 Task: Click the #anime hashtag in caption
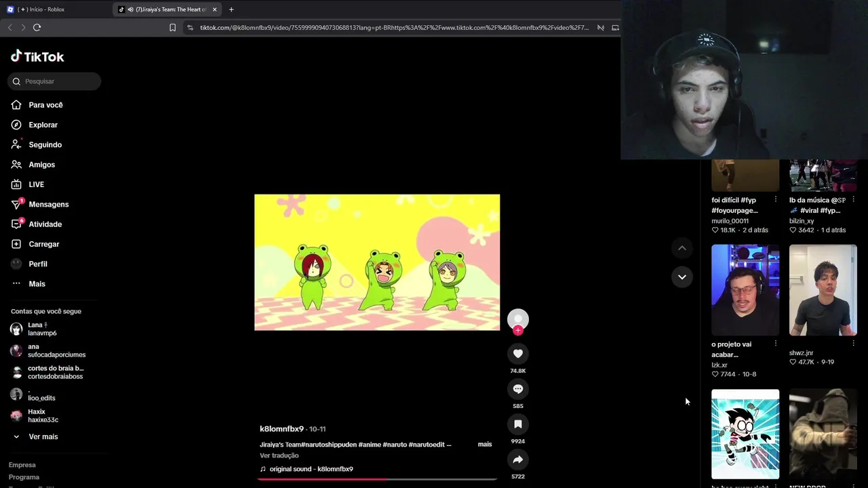click(x=370, y=445)
